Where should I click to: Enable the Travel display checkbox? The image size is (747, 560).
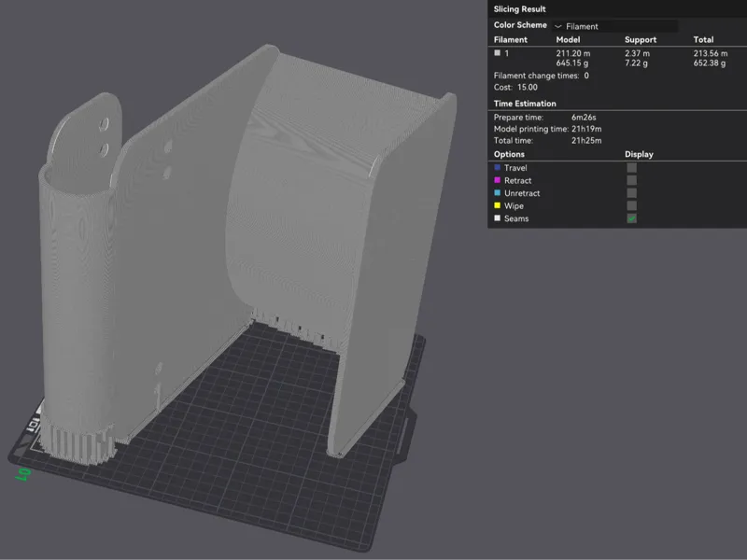[x=632, y=168]
